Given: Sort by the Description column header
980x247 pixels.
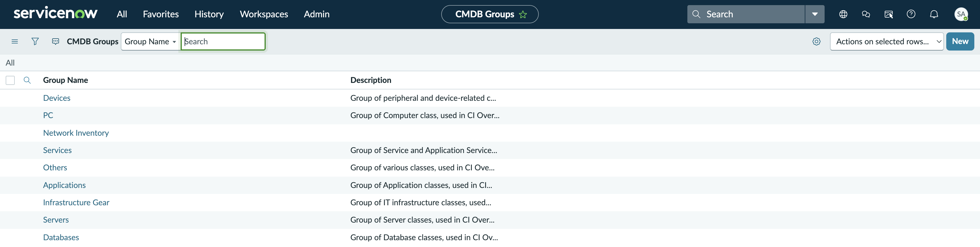Looking at the screenshot, I should tap(371, 80).
